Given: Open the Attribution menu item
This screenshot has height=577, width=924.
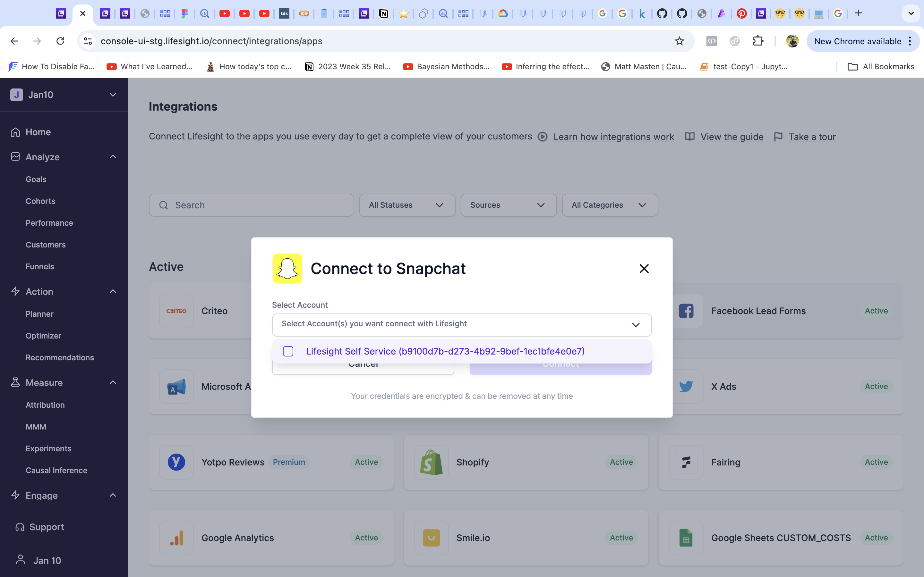Looking at the screenshot, I should (x=45, y=405).
